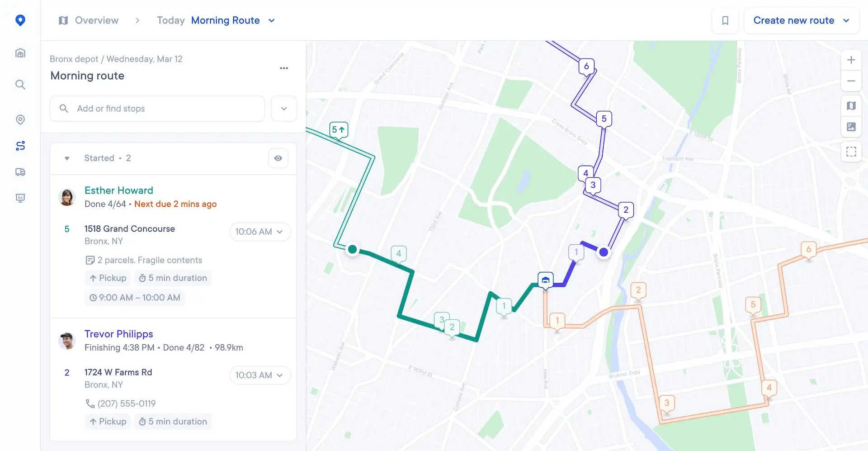Open the 10:06 AM time dropdown

[260, 232]
